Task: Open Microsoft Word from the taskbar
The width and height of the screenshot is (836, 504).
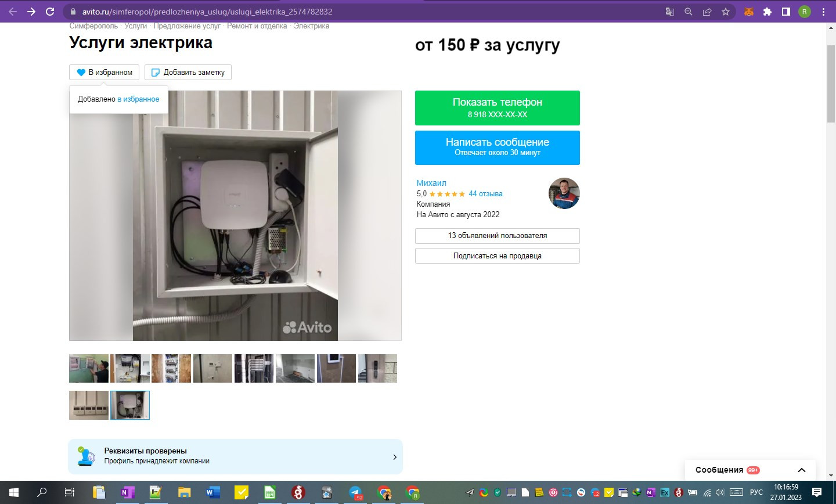Action: (213, 492)
